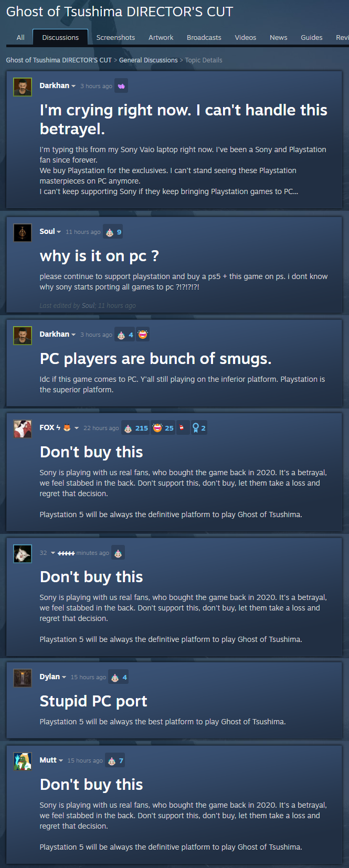Click the clown award icon on Dylan's post
The width and height of the screenshot is (349, 868).
[x=118, y=677]
